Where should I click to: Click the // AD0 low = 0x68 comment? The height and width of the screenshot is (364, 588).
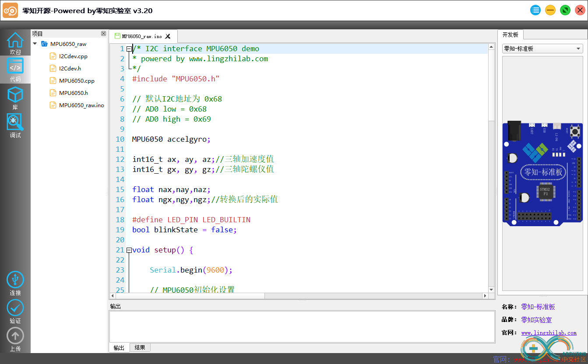click(169, 109)
